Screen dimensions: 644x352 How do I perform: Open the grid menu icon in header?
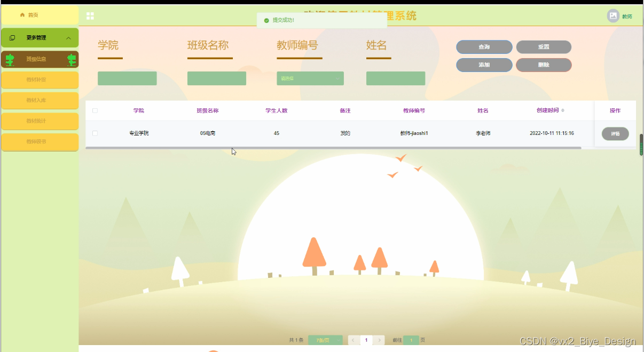point(90,16)
